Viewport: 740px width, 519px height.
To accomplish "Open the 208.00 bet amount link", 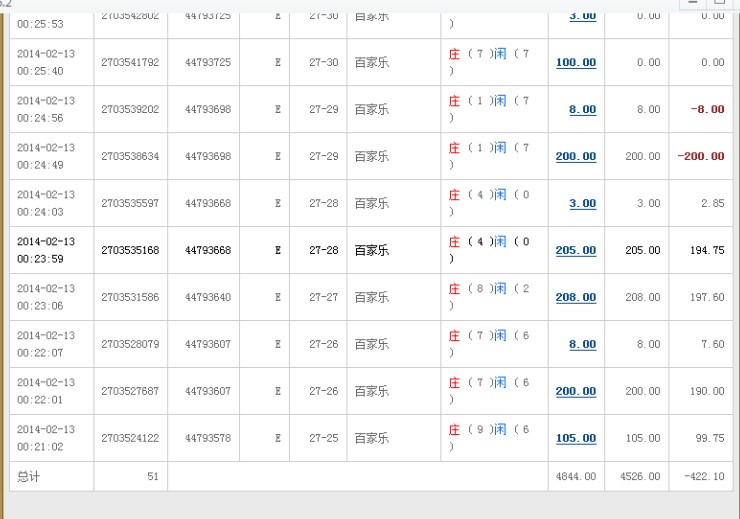I will pos(576,297).
